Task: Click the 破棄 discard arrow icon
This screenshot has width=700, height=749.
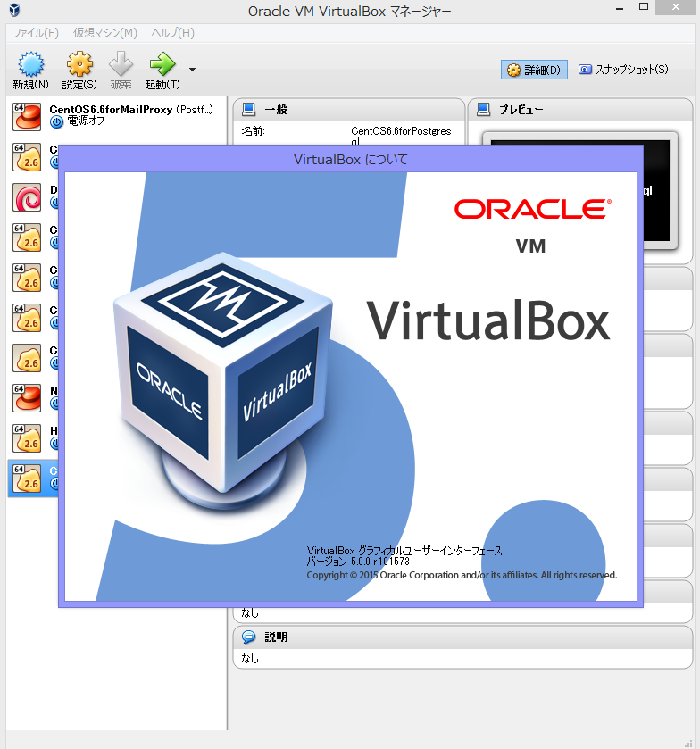Action: (121, 64)
